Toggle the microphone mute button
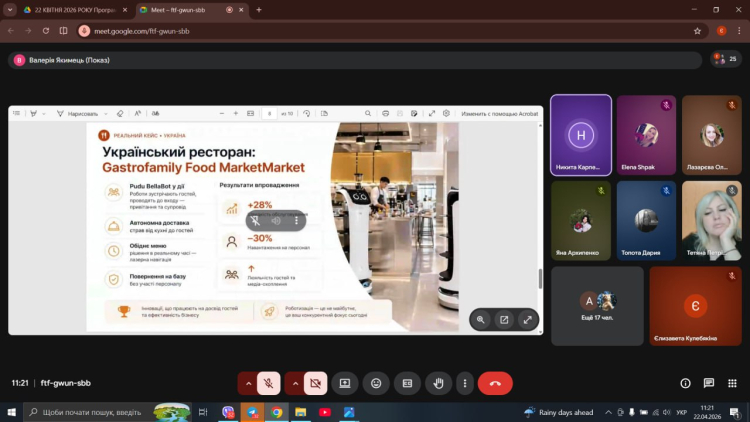This screenshot has width=750, height=422. [x=268, y=383]
